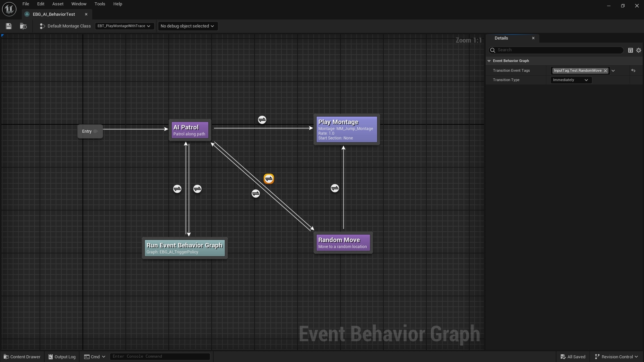Open the EBT_PlayMontageWithTrace class dropdown

124,26
